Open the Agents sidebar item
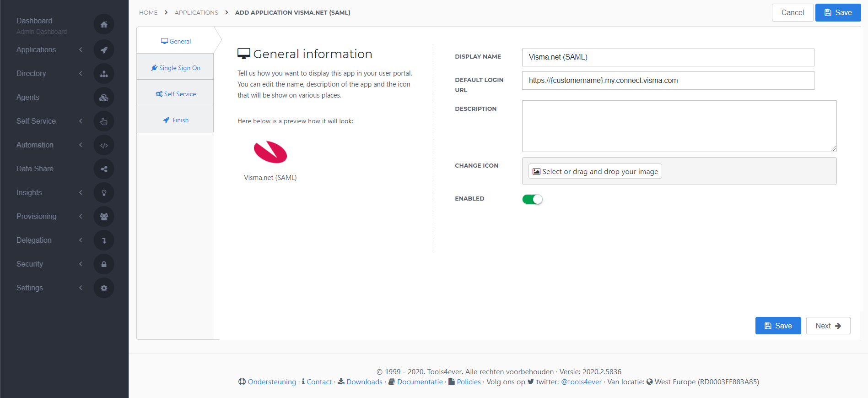The image size is (868, 398). [x=28, y=97]
